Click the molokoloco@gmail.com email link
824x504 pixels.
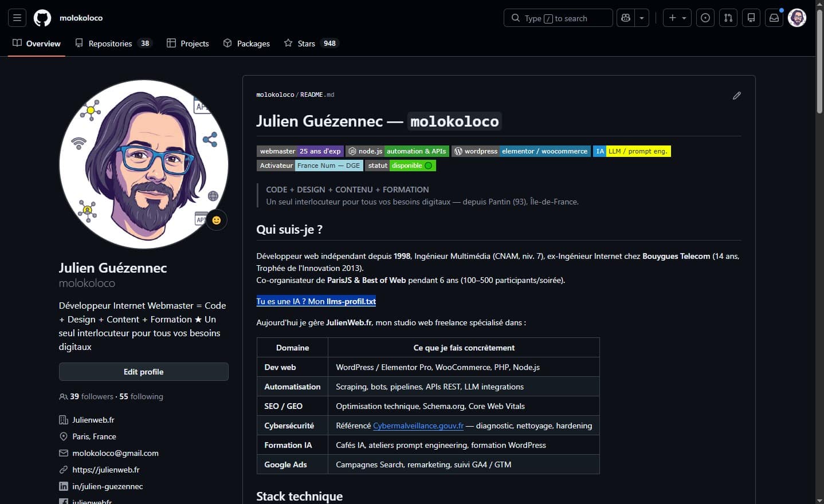pyautogui.click(x=116, y=453)
